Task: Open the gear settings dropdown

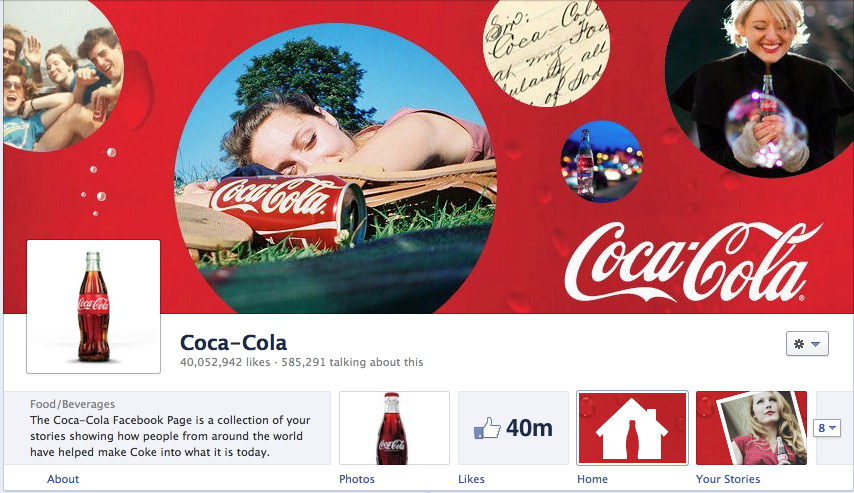Action: click(808, 344)
